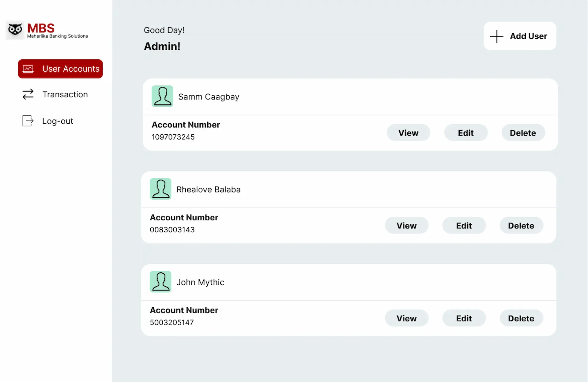Open the User Accounts menu item
Image resolution: width=588 pixels, height=382 pixels.
pos(60,69)
